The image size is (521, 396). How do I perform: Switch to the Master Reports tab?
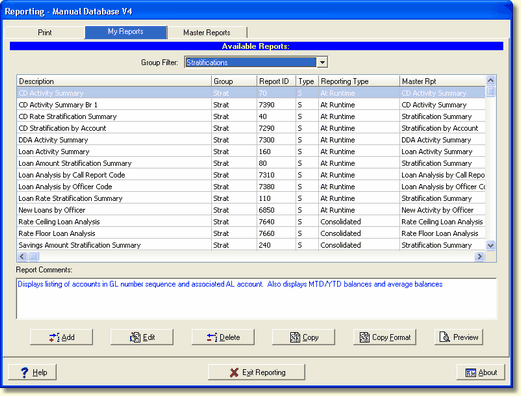[207, 32]
